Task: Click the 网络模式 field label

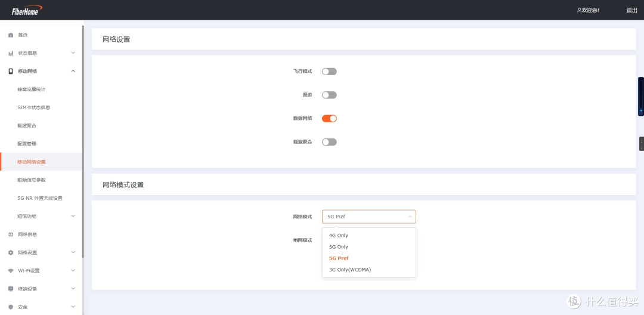Action: (x=302, y=217)
